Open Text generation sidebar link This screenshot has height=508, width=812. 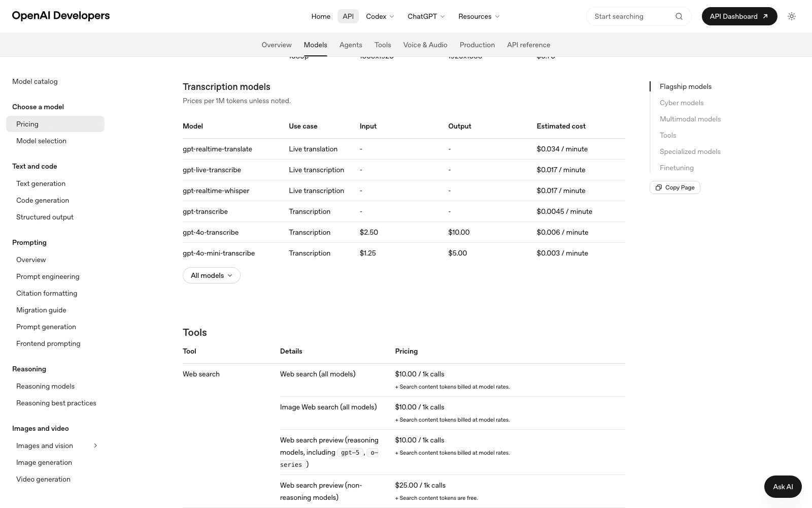41,183
